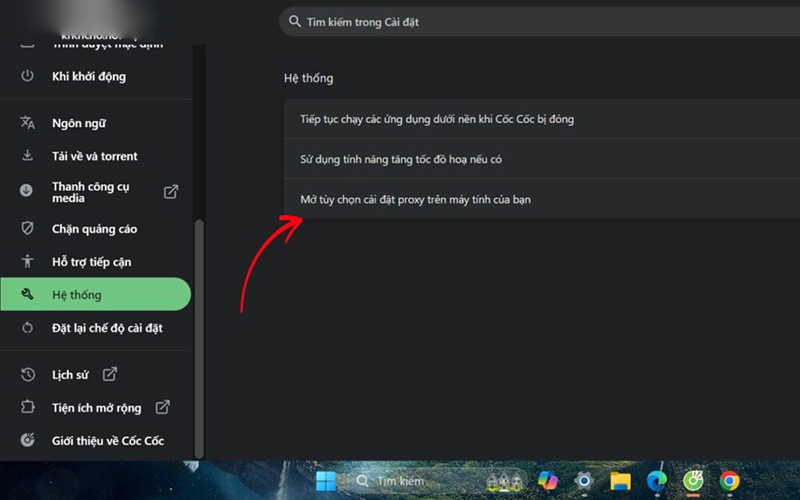Image resolution: width=800 pixels, height=500 pixels.
Task: Open external link icon beside Thanh công cụ media
Action: click(x=171, y=192)
